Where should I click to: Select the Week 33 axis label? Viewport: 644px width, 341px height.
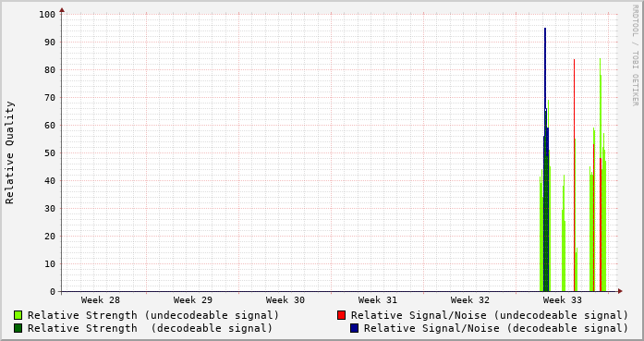(563, 300)
